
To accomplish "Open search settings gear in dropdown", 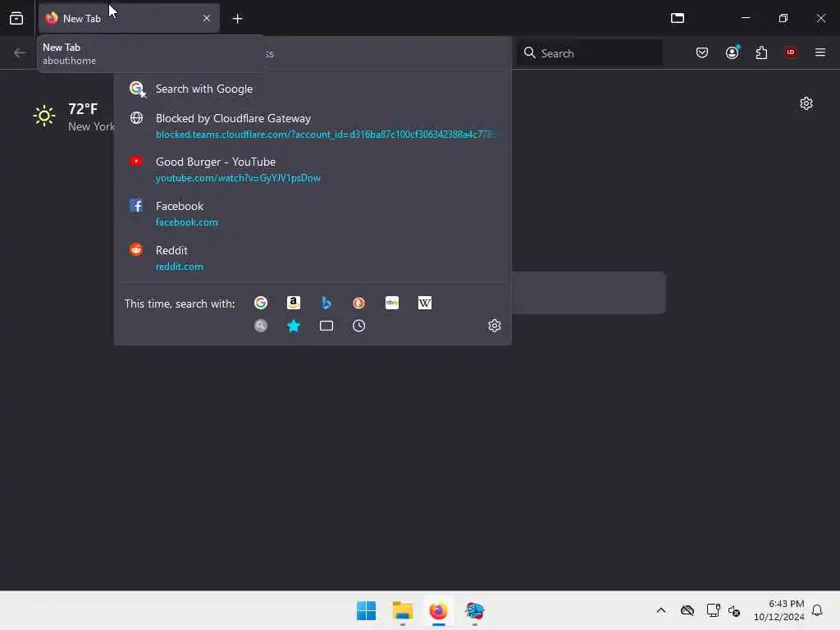I will (x=495, y=326).
